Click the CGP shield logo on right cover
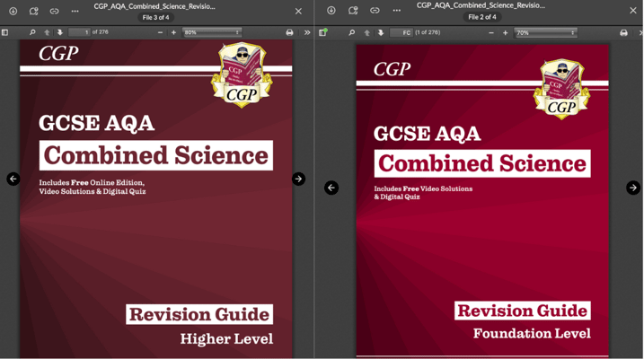 tap(561, 90)
